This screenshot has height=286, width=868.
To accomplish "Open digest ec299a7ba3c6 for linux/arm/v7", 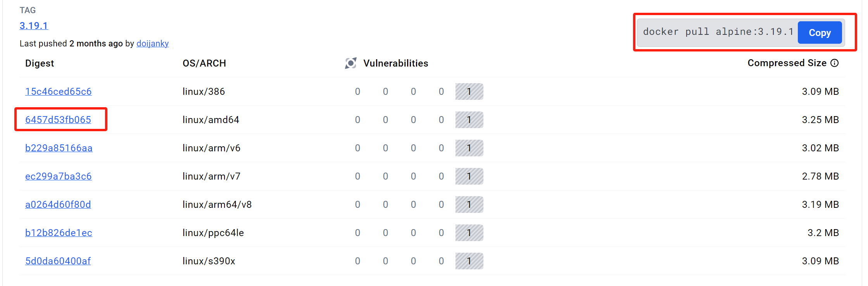I will tap(58, 176).
